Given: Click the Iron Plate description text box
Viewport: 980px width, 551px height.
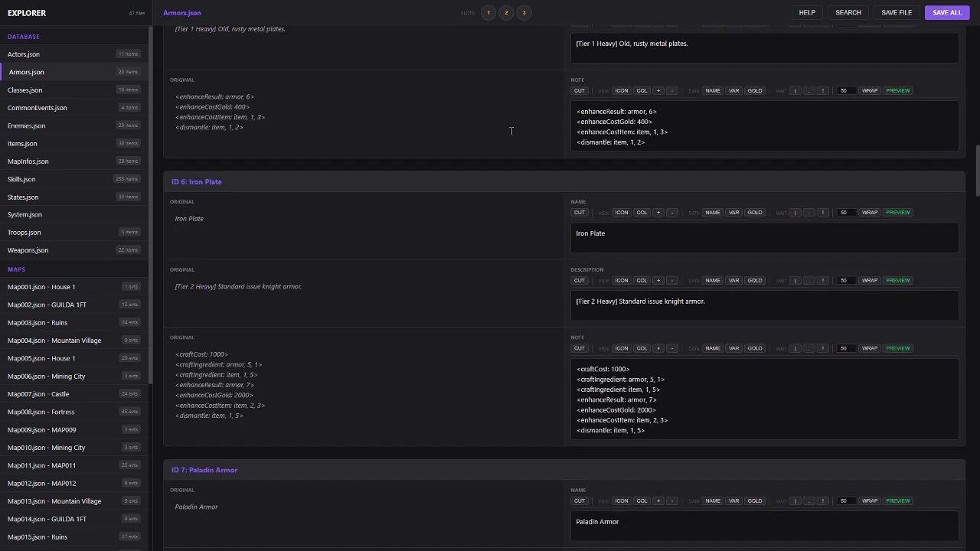Looking at the screenshot, I should [764, 305].
